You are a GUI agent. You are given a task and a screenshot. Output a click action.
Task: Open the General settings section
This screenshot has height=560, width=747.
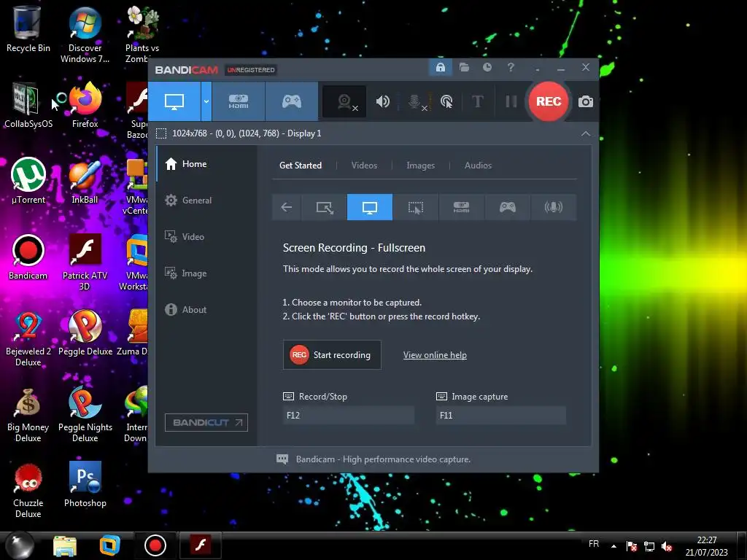(x=206, y=201)
